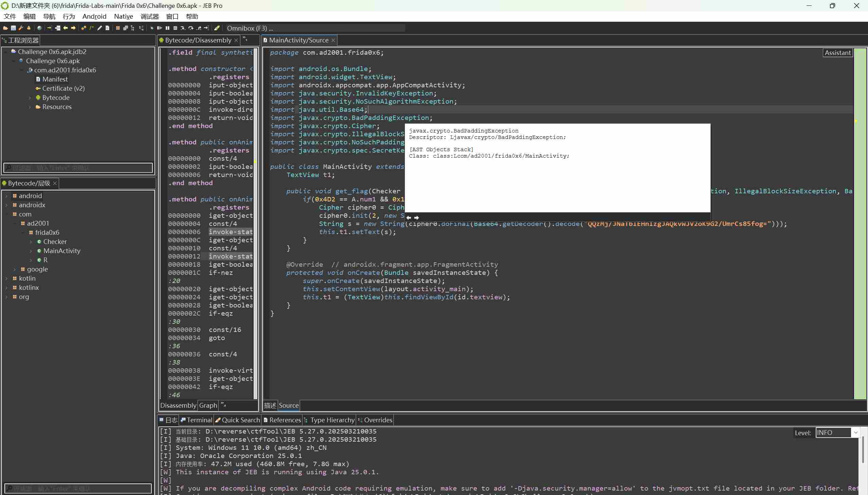The width and height of the screenshot is (868, 495).
Task: Click the Assistant button
Action: click(838, 53)
